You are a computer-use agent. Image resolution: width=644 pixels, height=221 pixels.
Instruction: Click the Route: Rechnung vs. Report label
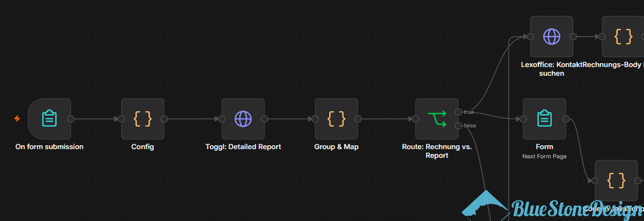(x=437, y=151)
